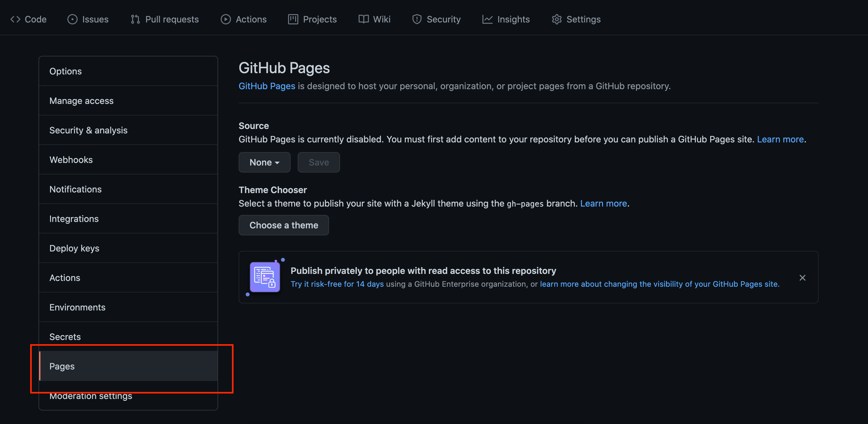Click the Projects board icon

pos(293,19)
